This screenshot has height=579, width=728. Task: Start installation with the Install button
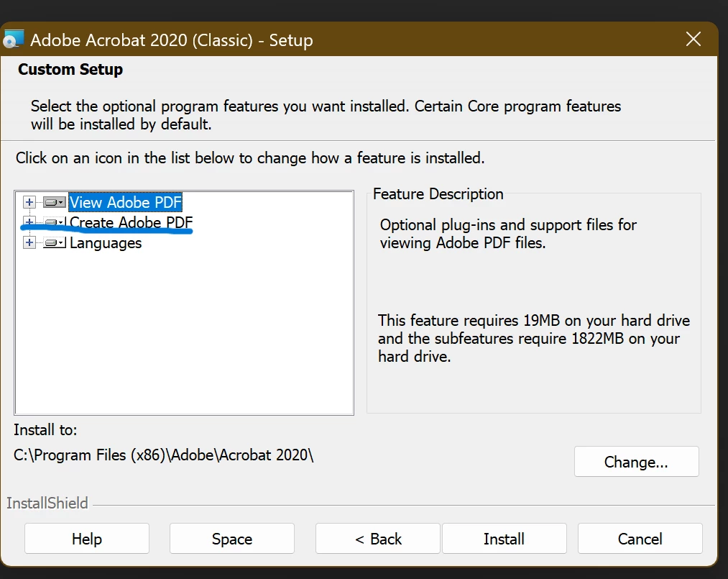[x=504, y=539]
